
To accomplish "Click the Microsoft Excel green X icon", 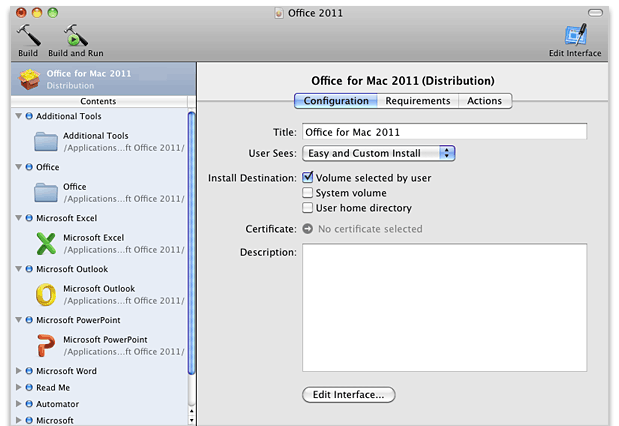I will 46,244.
